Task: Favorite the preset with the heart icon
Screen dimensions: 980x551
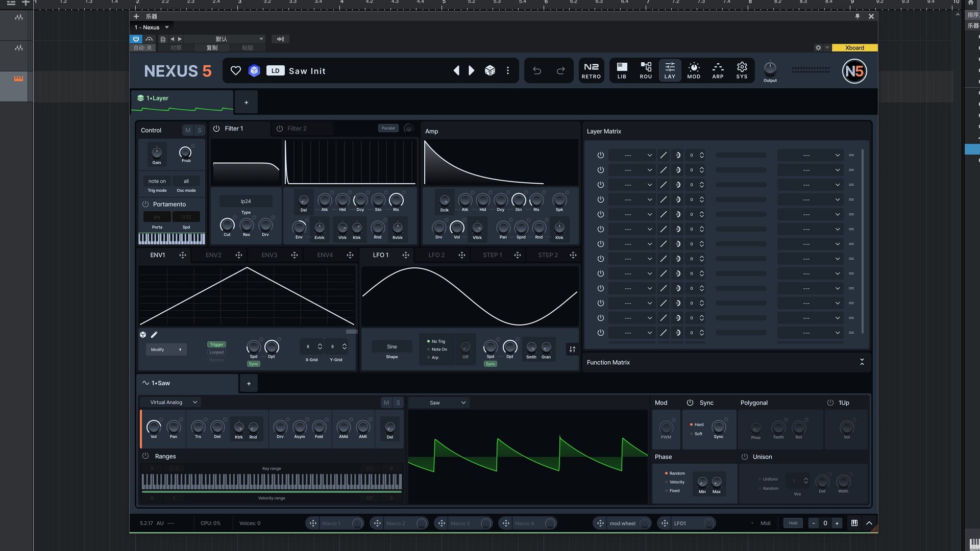Action: (235, 71)
